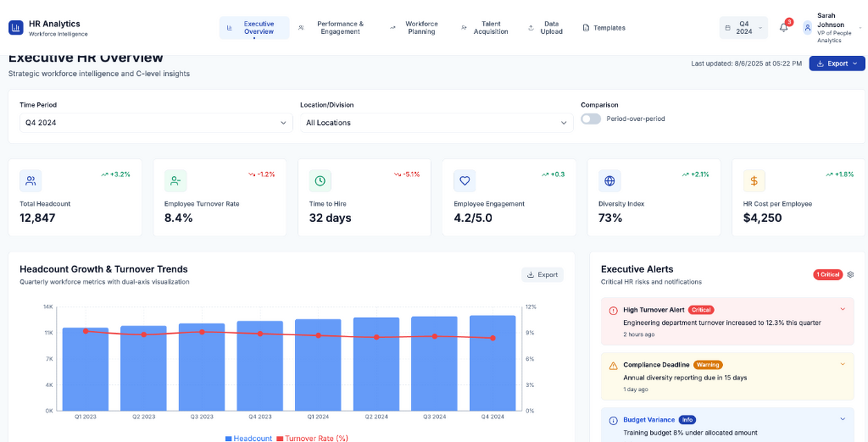Click the Info tag on Budget Variance
Image resolution: width=868 pixels, height=442 pixels.
point(687,420)
